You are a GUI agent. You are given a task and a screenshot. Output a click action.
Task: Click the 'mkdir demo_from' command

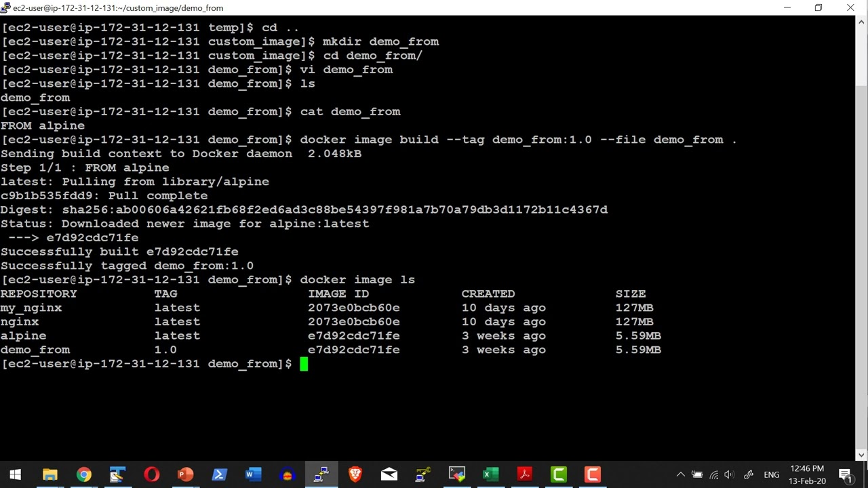pyautogui.click(x=380, y=41)
